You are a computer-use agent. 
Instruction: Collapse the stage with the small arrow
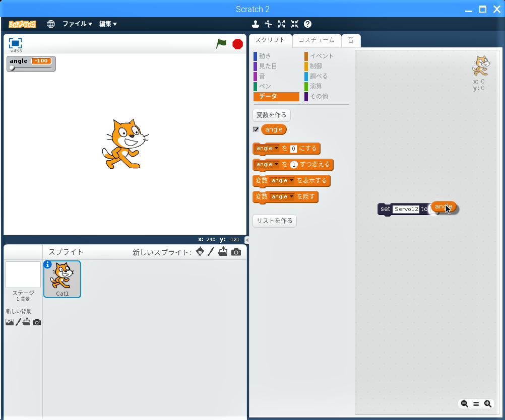[x=246, y=240]
